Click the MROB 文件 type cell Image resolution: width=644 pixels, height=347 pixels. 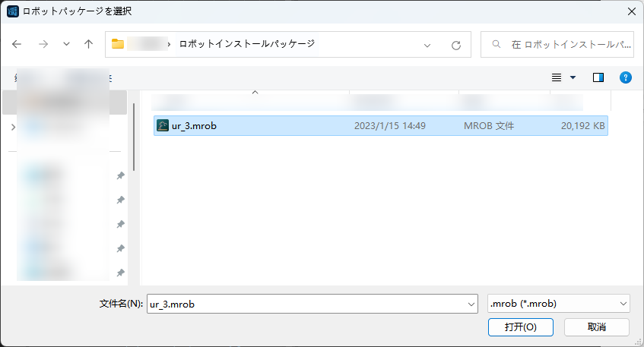coord(489,126)
